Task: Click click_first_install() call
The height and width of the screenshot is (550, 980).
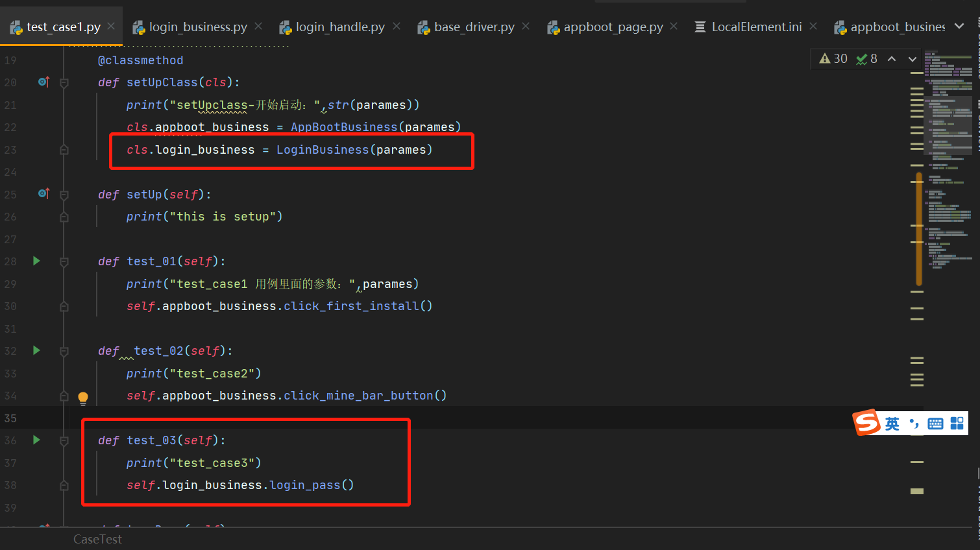Action: click(358, 306)
